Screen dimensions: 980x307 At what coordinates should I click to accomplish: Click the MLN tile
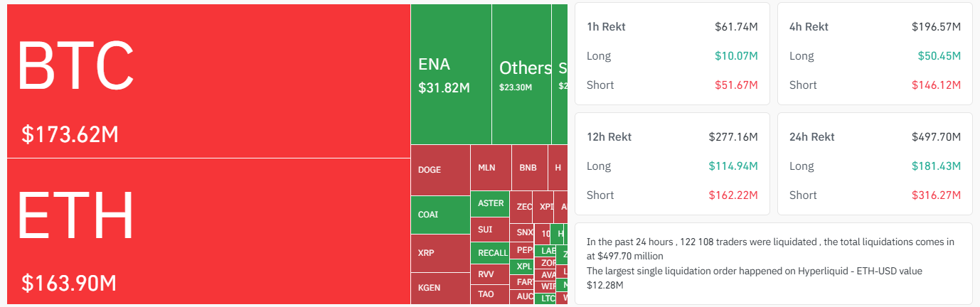coord(490,168)
